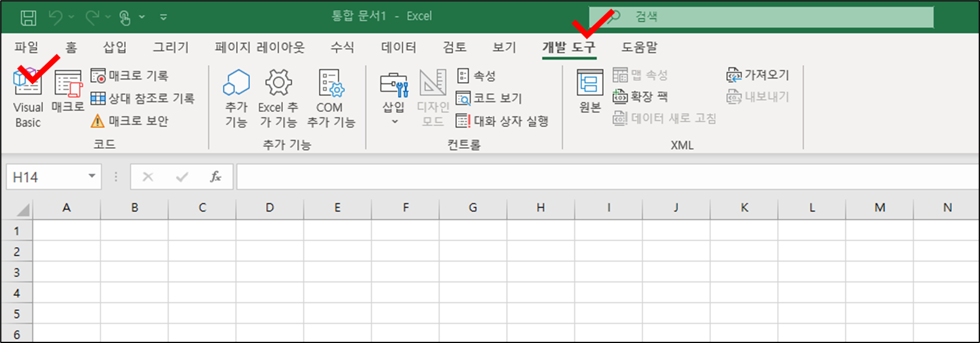Select cell K5
The width and height of the screenshot is (980, 343).
click(744, 313)
